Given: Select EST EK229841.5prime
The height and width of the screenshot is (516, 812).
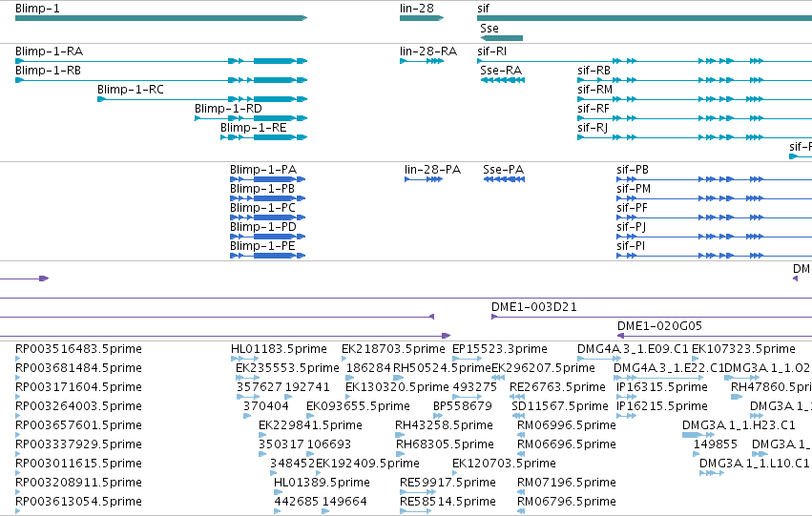Looking at the screenshot, I should pyautogui.click(x=310, y=425).
